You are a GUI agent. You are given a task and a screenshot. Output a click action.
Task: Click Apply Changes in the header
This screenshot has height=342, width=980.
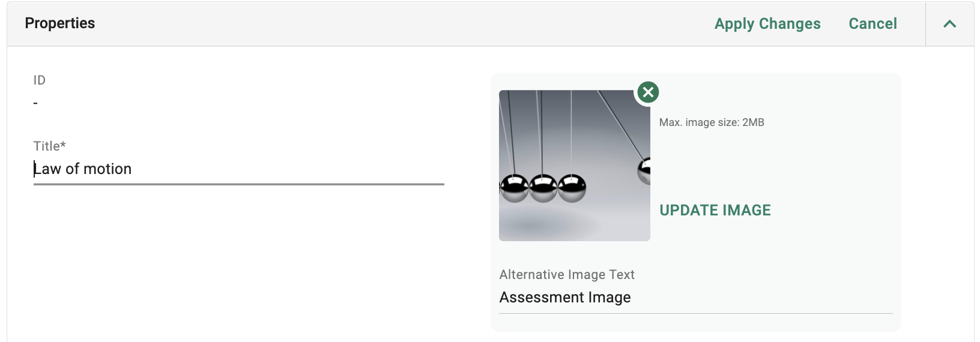click(x=767, y=24)
